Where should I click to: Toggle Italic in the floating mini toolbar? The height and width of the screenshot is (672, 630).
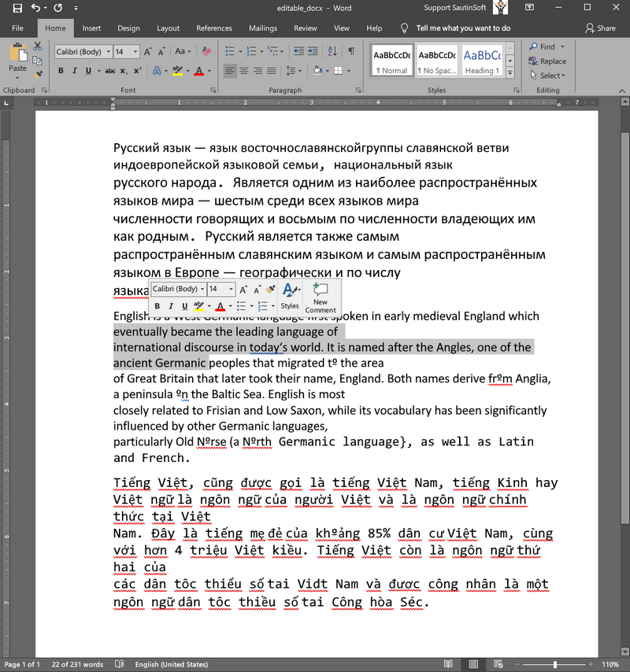[170, 306]
